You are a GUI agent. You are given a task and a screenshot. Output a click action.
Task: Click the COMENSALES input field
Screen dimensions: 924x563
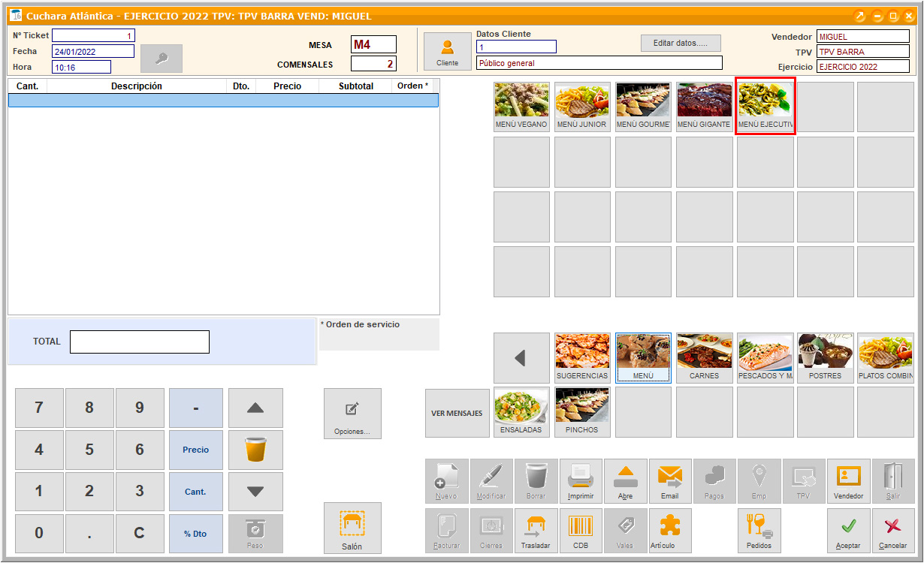(373, 65)
